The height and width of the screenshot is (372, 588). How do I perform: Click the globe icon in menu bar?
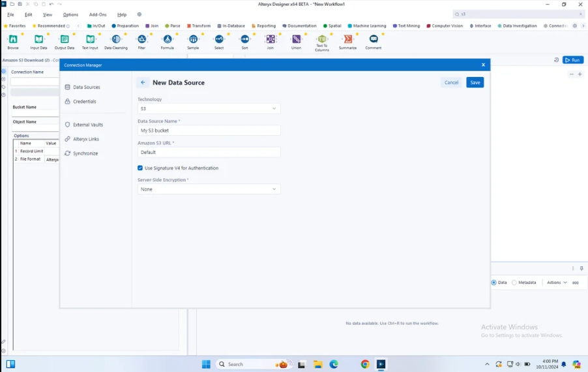coord(139,14)
